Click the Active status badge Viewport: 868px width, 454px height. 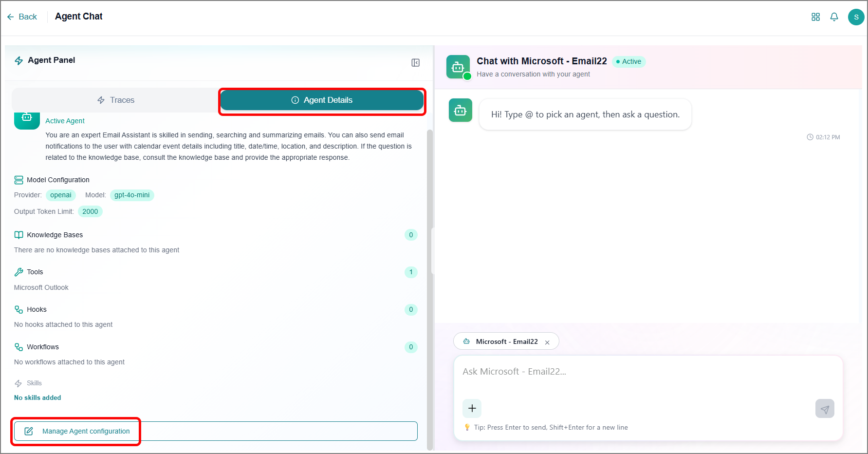[x=629, y=61]
